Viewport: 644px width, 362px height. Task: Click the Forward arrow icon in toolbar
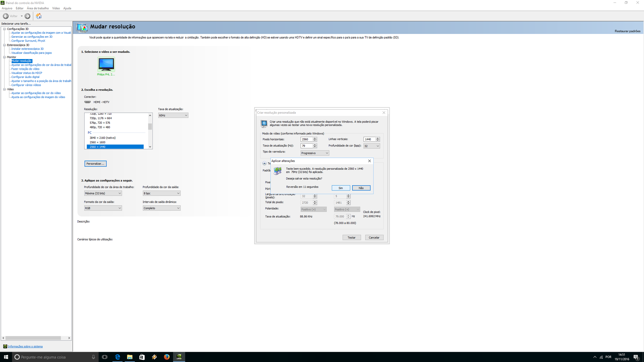(x=28, y=16)
